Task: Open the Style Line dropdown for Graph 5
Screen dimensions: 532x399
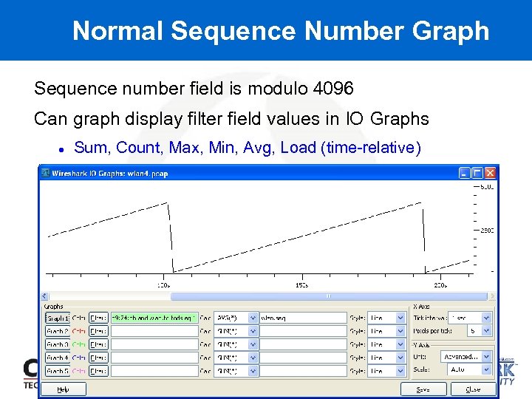Action: click(386, 371)
